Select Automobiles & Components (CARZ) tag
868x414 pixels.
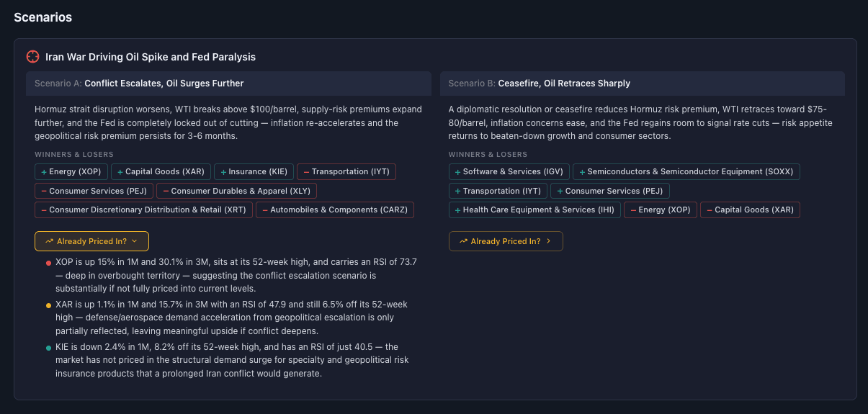[334, 210]
